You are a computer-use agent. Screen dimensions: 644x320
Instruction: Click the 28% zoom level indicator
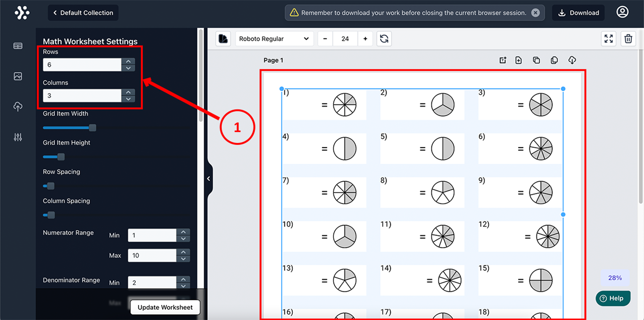pos(615,278)
